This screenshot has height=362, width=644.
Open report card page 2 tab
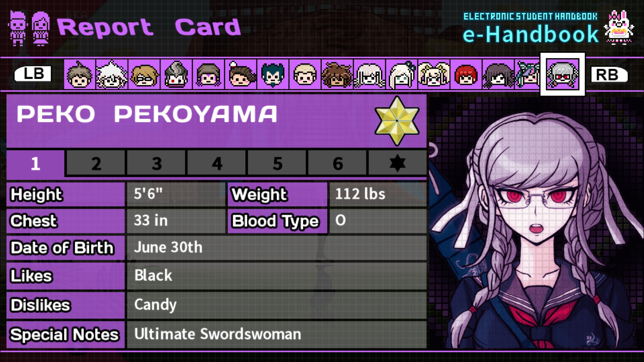(x=96, y=163)
